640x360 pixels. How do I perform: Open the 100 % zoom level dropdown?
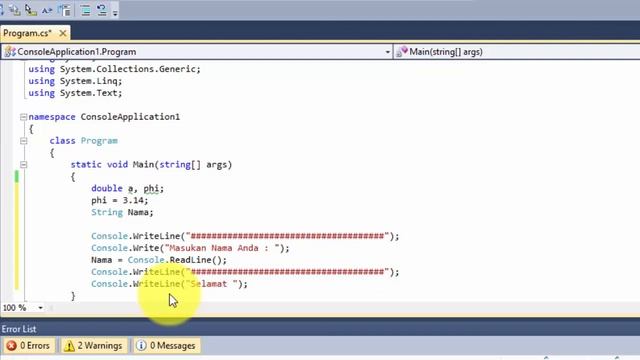click(x=40, y=308)
